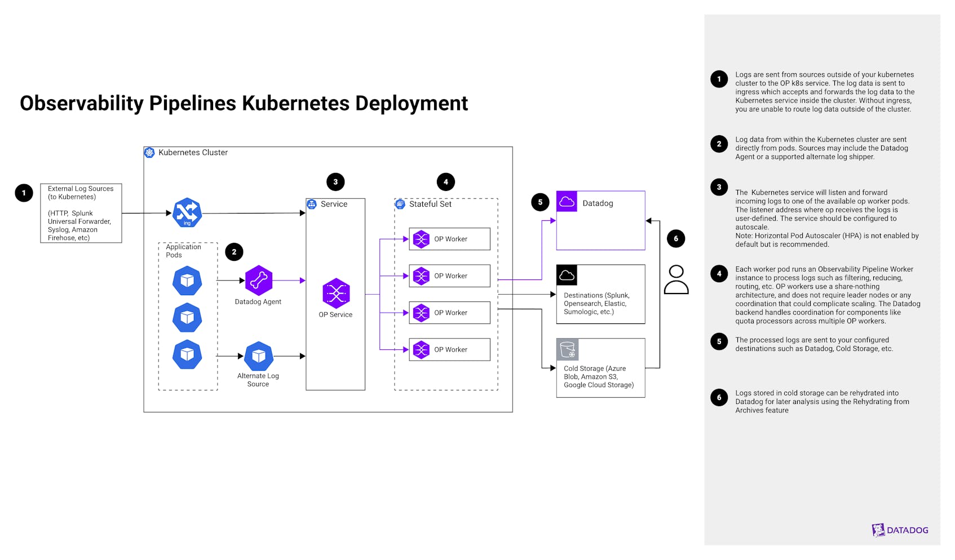This screenshot has height=560, width=955.
Task: Select the user silhouette icon
Action: tap(676, 280)
